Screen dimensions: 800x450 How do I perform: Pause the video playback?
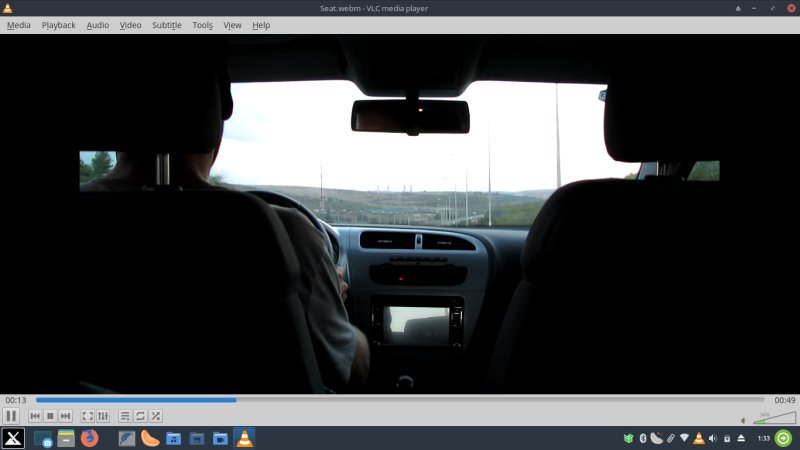(11, 416)
